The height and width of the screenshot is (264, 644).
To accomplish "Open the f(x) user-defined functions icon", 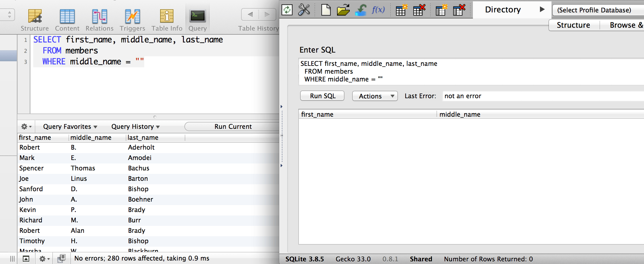I will click(378, 10).
